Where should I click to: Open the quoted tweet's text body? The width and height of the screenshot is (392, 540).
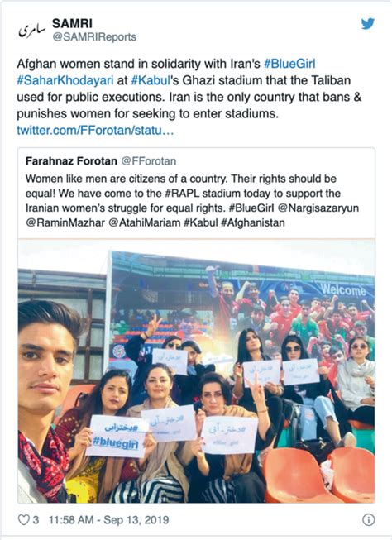click(192, 200)
